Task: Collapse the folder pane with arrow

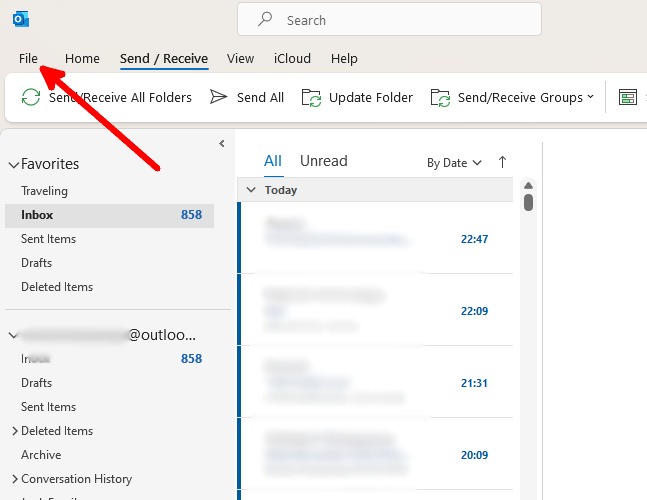Action: [222, 144]
